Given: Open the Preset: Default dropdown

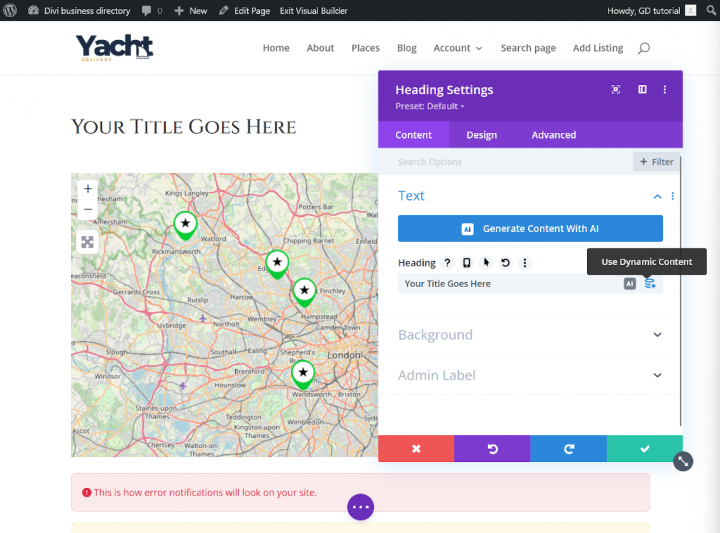Looking at the screenshot, I should (x=430, y=106).
